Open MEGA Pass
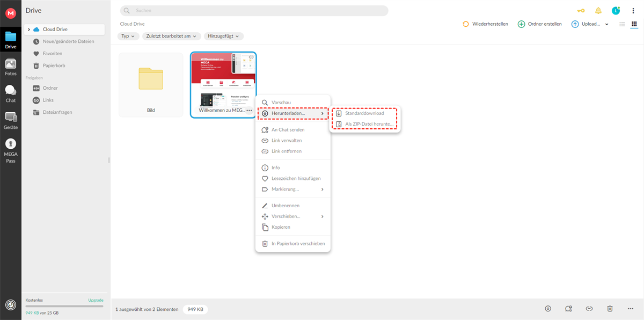Image resolution: width=644 pixels, height=320 pixels. [11, 150]
